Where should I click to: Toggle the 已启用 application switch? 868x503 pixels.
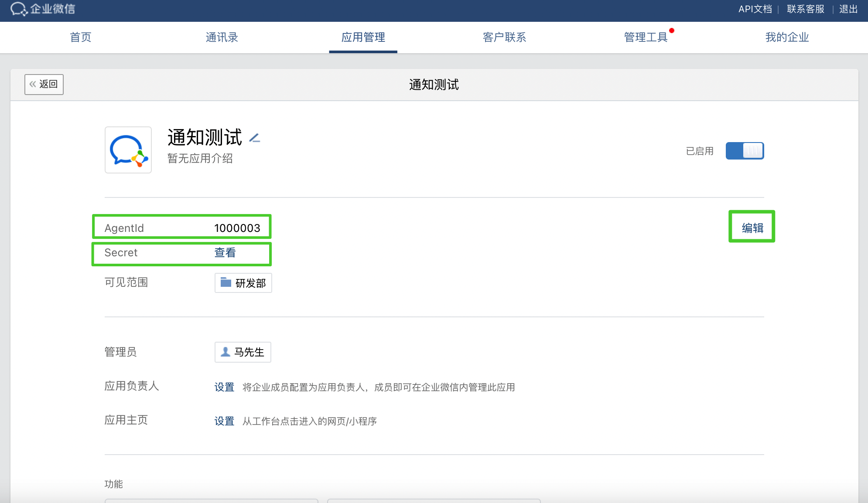(745, 151)
